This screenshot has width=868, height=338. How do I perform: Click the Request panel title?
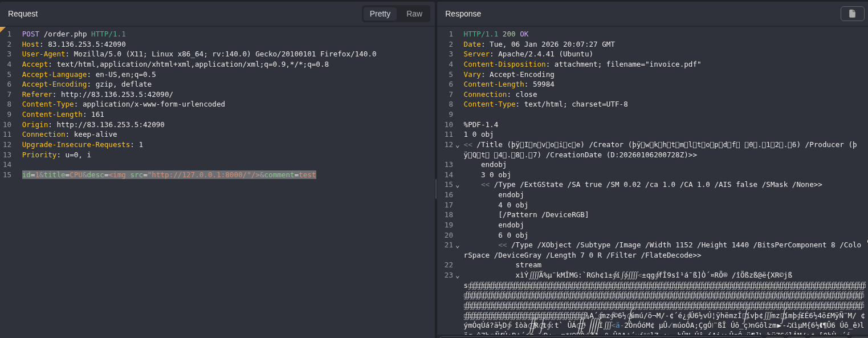coord(23,14)
